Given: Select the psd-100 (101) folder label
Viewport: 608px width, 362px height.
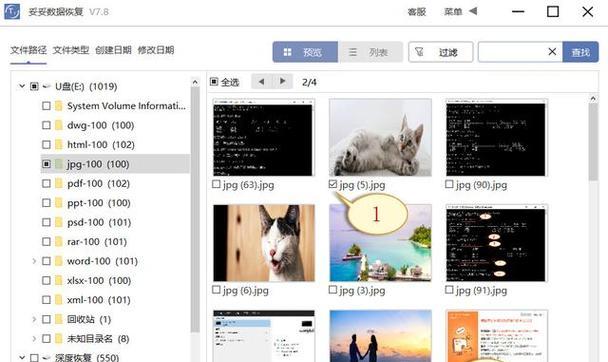Looking at the screenshot, I should coord(99,222).
